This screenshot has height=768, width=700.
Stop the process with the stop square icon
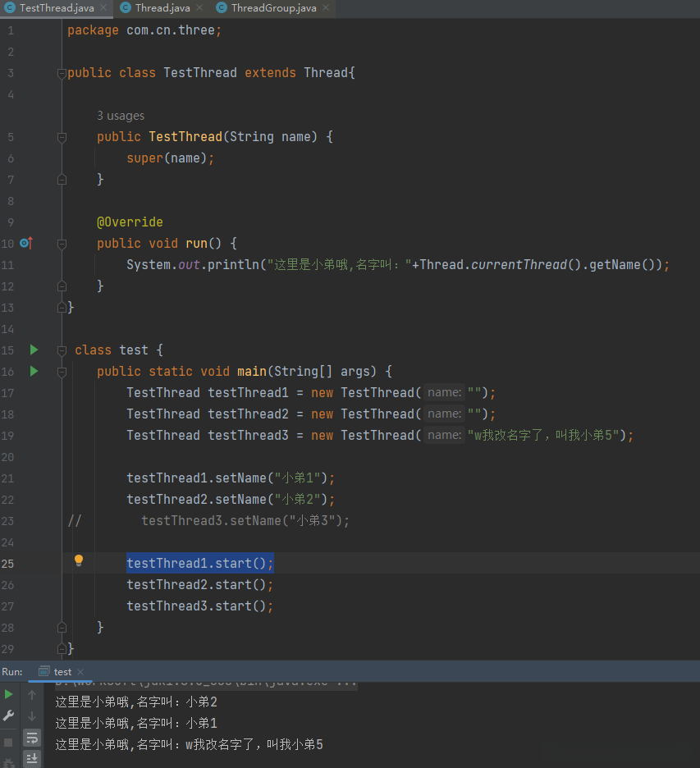click(x=9, y=742)
